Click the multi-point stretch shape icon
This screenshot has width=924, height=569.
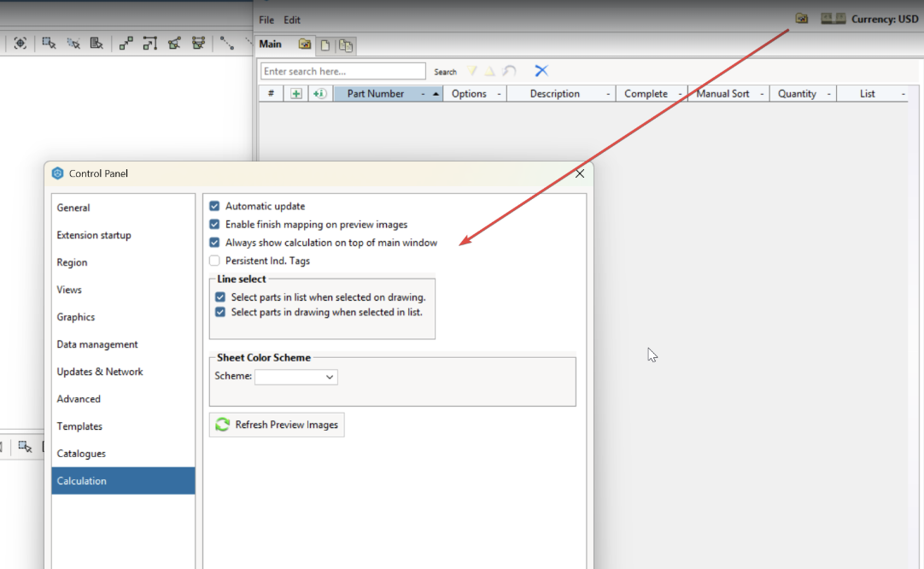[199, 43]
